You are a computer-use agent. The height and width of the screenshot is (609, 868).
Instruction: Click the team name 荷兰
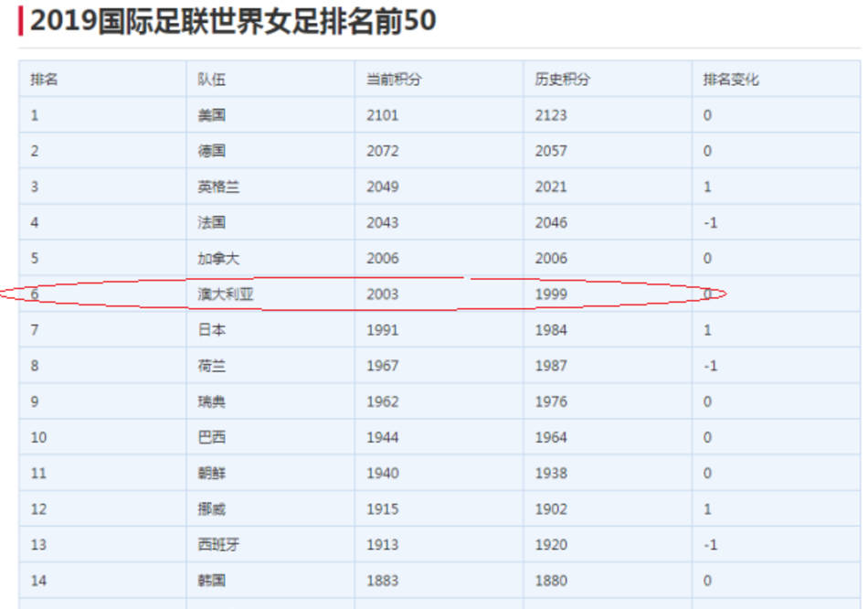211,366
